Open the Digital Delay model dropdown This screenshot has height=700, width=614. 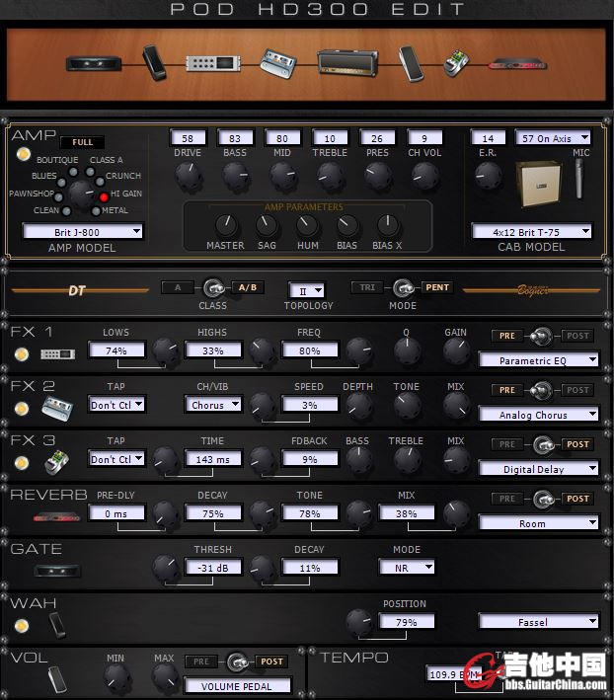538,469
